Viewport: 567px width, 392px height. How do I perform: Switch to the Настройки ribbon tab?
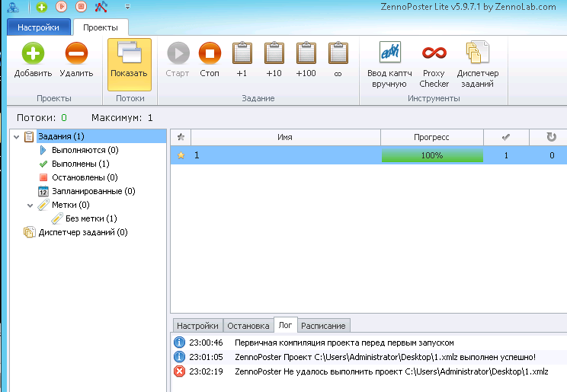tap(38, 27)
